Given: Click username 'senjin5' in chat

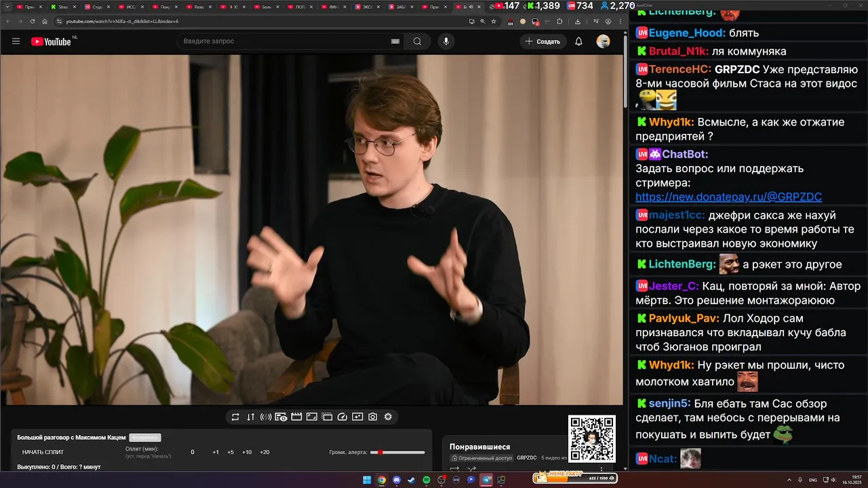Looking at the screenshot, I should point(669,403).
